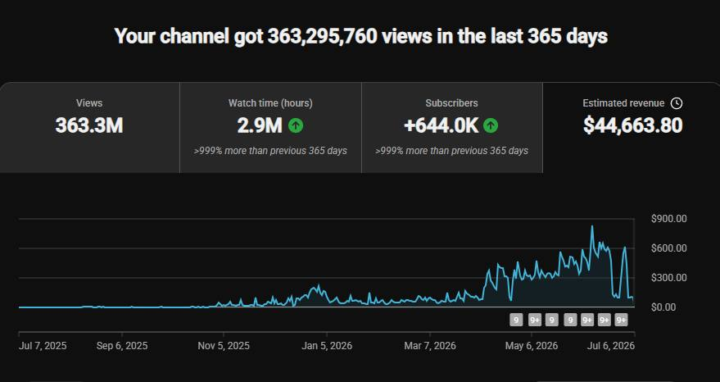
Task: Click the channel views summary heading
Action: [x=361, y=36]
